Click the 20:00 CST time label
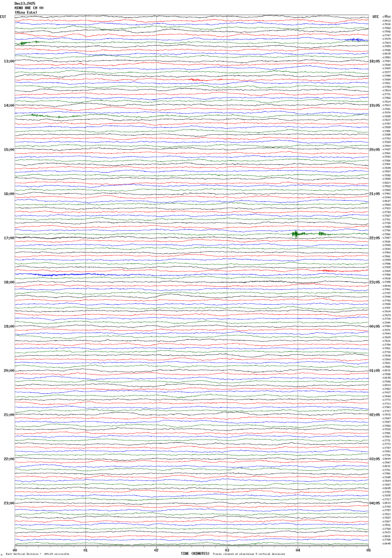Image resolution: width=392 pixels, height=558 pixels. tap(9, 371)
